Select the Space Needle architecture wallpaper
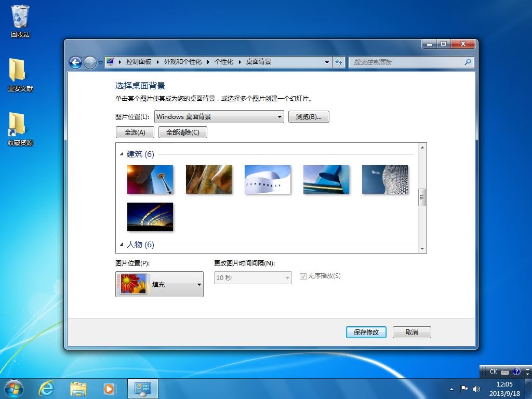This screenshot has width=532, height=399. [x=150, y=179]
